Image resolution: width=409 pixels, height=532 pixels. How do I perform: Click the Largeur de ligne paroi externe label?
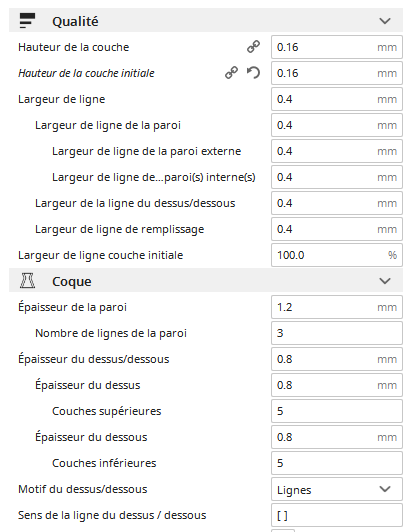pos(146,151)
